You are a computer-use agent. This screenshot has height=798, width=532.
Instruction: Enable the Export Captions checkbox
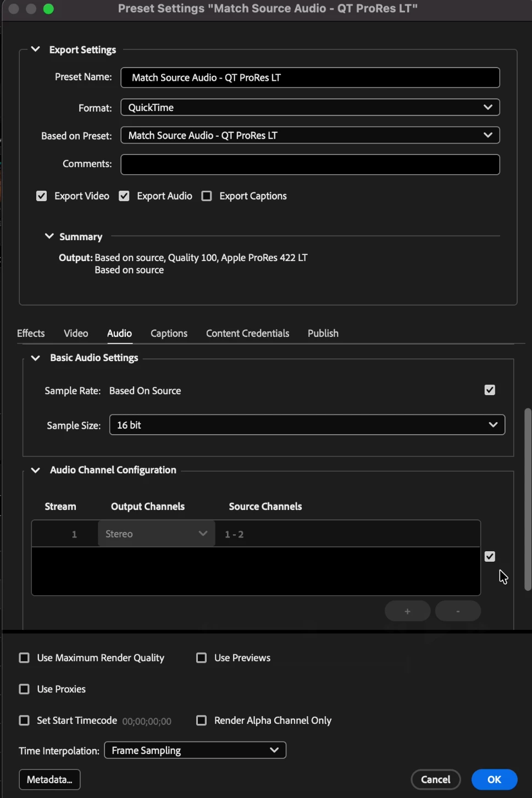point(207,196)
